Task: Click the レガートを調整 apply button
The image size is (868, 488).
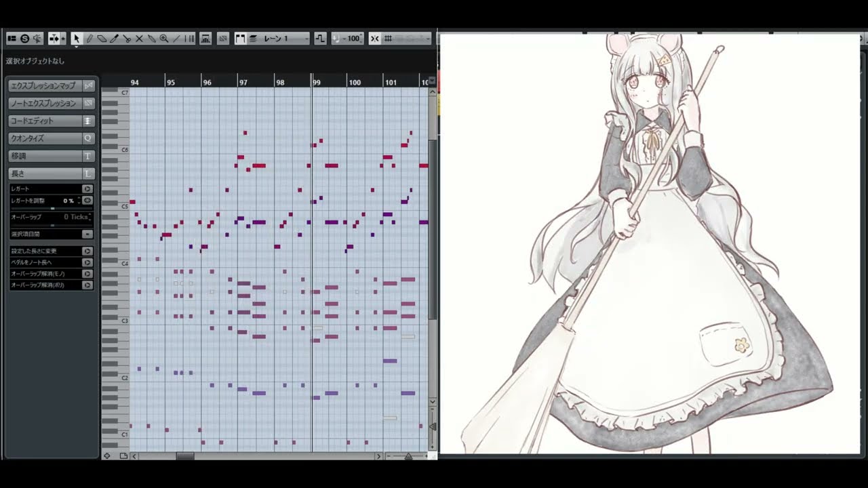Action: coord(87,201)
